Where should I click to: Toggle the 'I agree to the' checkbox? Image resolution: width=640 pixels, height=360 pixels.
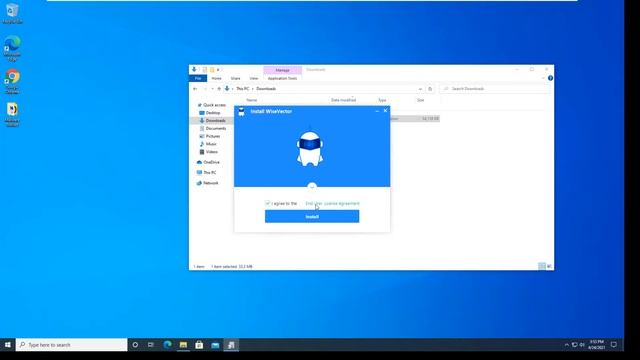click(x=268, y=203)
